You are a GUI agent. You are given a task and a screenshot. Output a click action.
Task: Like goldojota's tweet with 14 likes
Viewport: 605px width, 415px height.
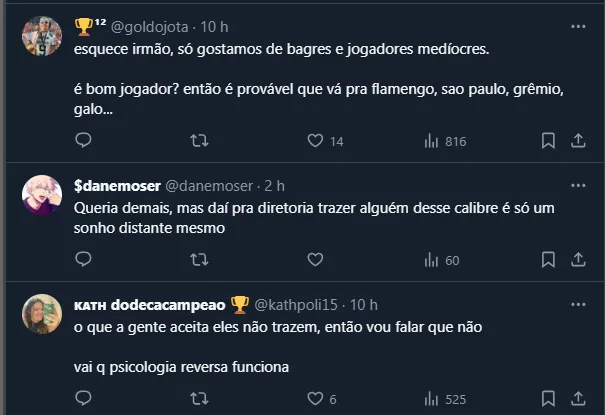coord(315,141)
